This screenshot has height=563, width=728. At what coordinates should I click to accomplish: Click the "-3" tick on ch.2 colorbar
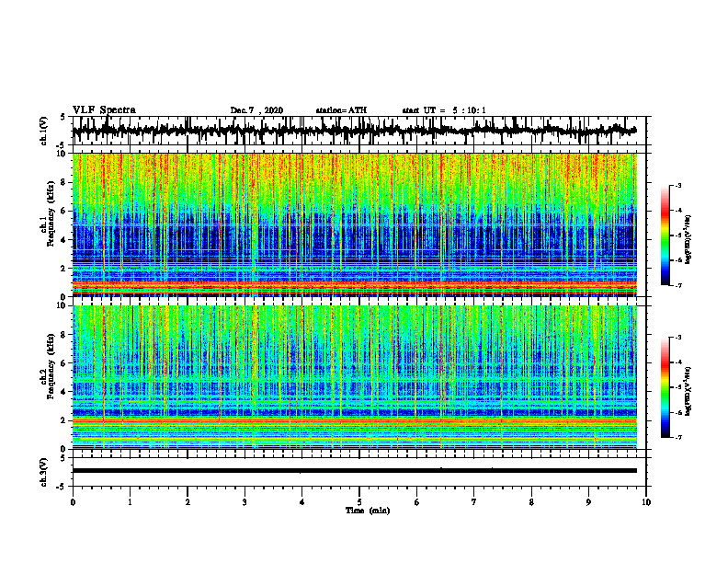tap(678, 338)
